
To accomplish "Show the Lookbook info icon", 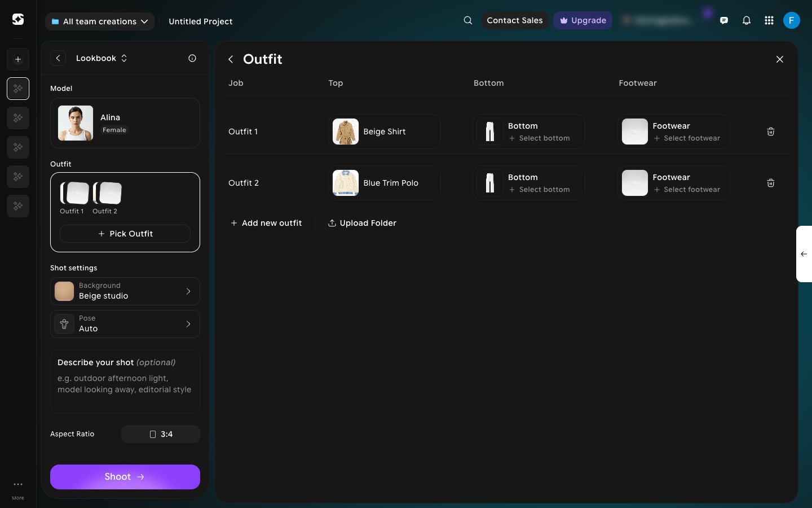I will tap(192, 58).
